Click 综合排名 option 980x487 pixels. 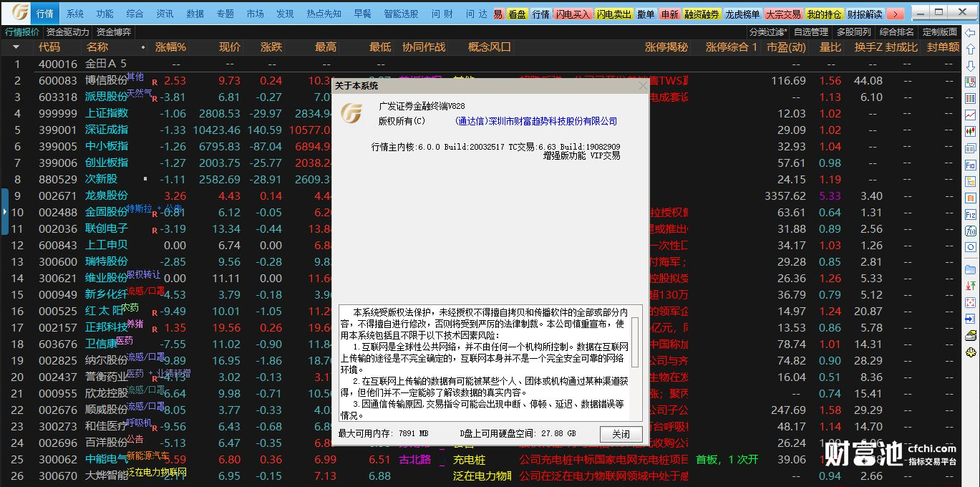click(x=896, y=32)
